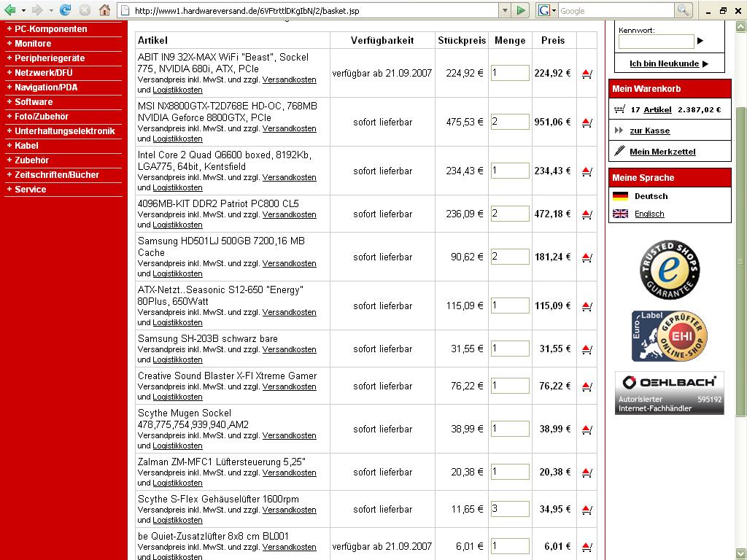Click the page vertical scrollbar thumb

click(x=740, y=261)
